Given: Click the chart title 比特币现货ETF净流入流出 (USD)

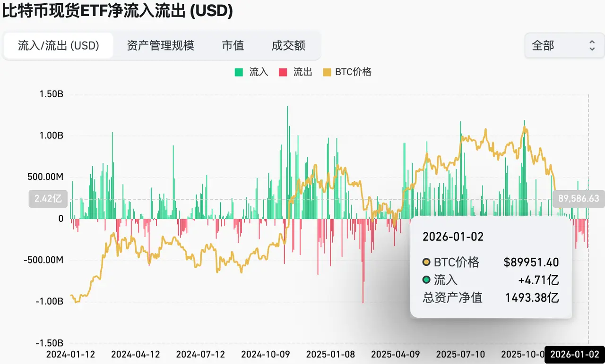Looking at the screenshot, I should [118, 10].
